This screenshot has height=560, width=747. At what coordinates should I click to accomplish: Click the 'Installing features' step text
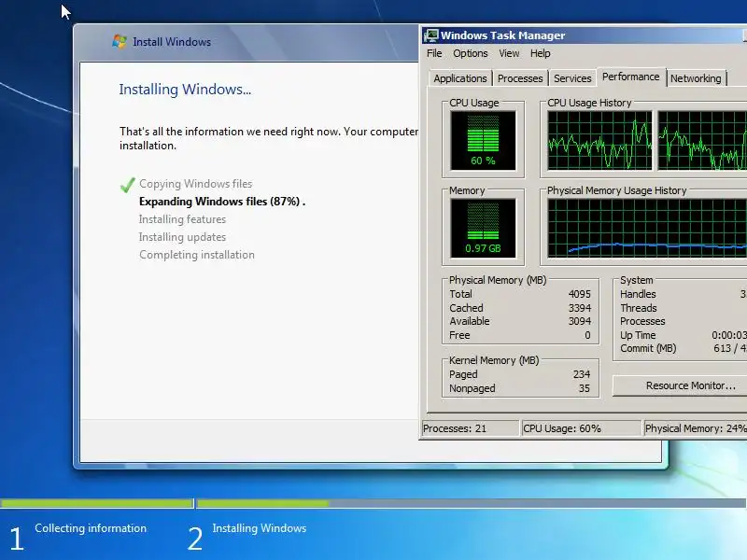tap(182, 219)
